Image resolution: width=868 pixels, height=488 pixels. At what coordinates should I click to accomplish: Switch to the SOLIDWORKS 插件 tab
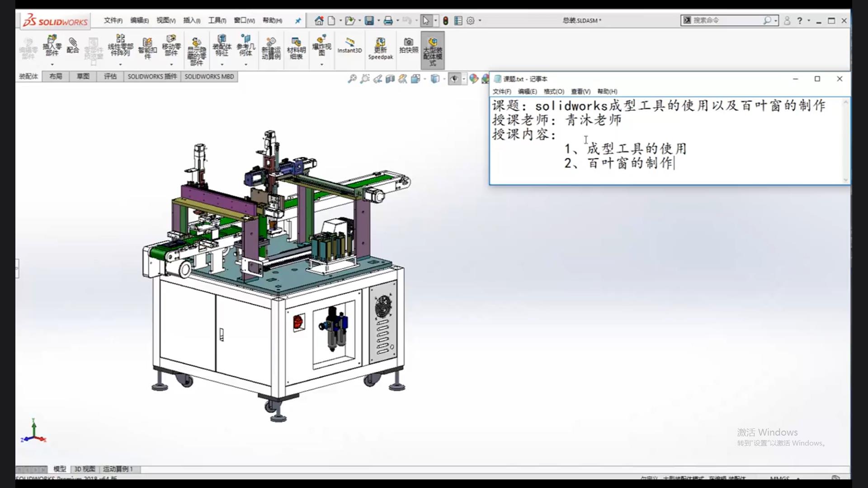152,76
